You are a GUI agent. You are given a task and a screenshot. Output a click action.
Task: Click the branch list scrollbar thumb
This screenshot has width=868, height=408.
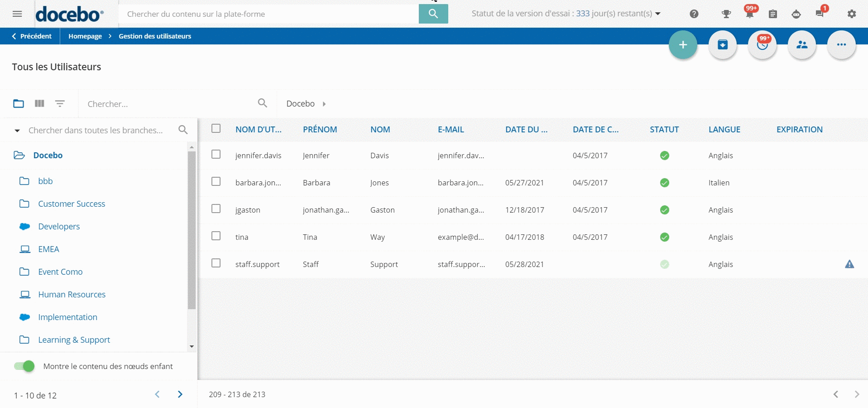192,230
